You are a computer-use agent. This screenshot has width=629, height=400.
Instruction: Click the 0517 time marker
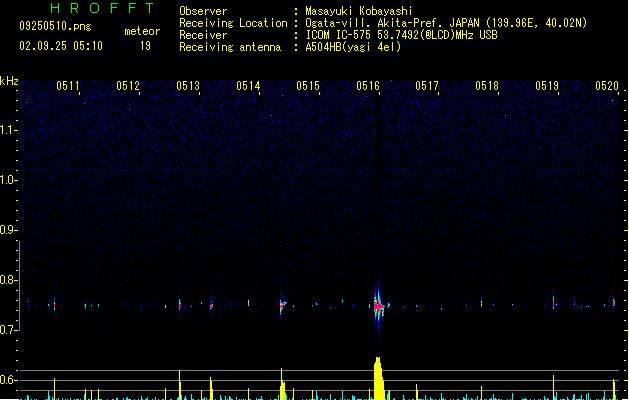point(427,86)
